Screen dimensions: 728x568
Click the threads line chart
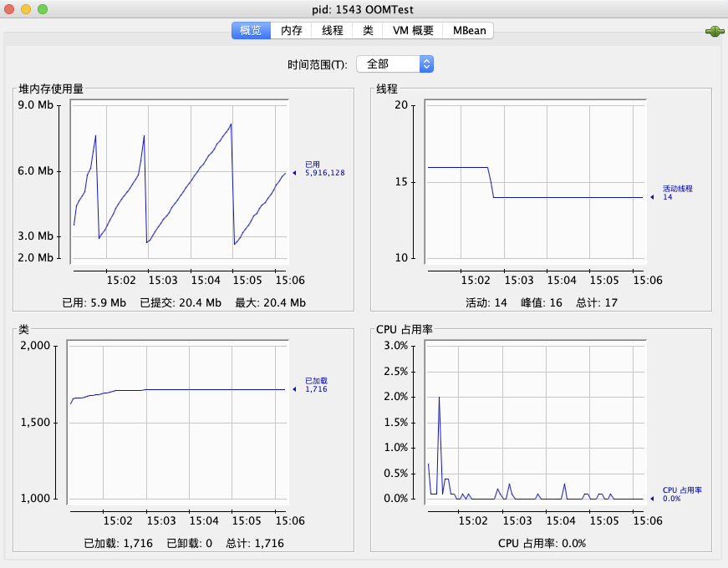click(x=535, y=181)
